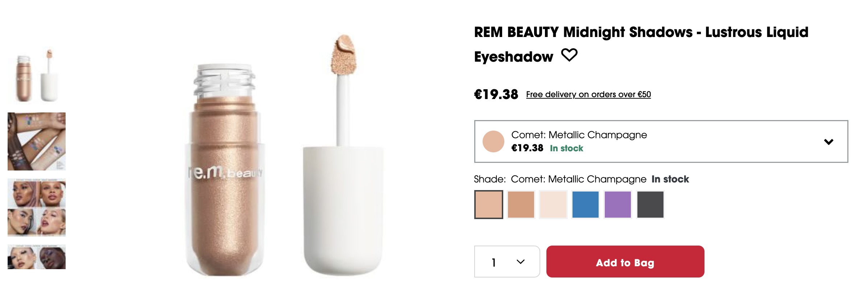Screen dimensions: 868x296
Task: Open the bottom partially visible model thumbnail
Action: click(37, 257)
